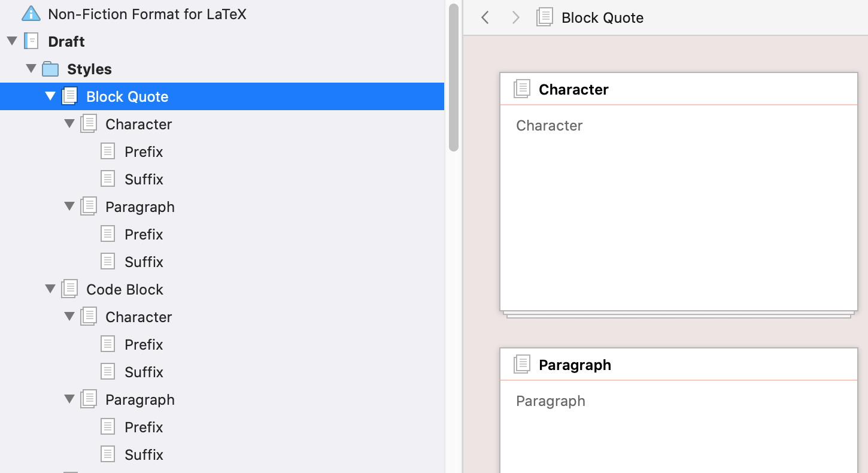Click the blue Styles folder icon
This screenshot has width=868, height=473.
(x=50, y=69)
